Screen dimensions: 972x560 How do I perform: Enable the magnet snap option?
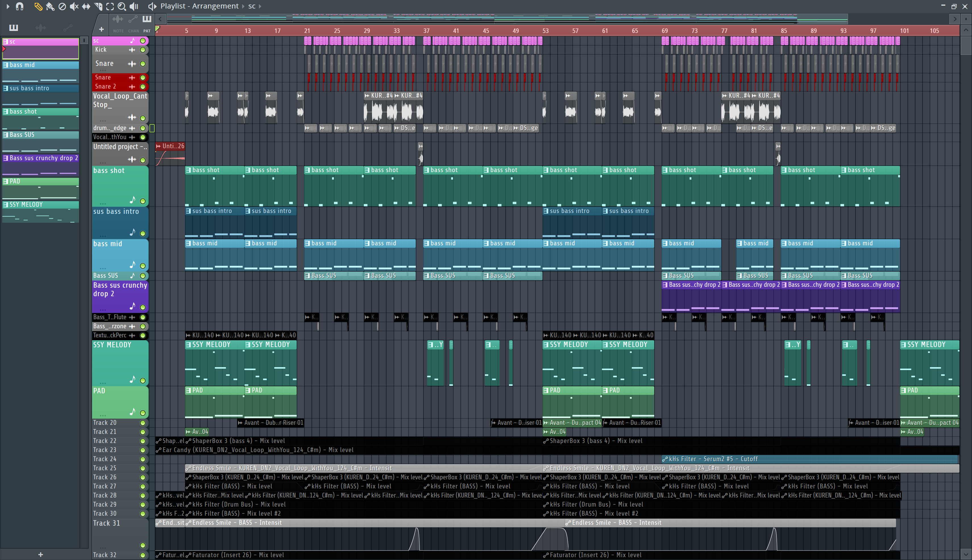[19, 6]
